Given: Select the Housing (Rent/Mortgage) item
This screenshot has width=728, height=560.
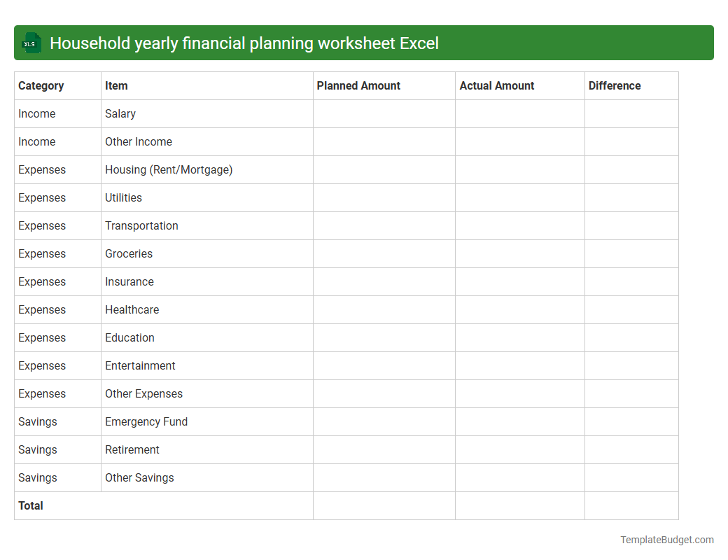Looking at the screenshot, I should [169, 169].
